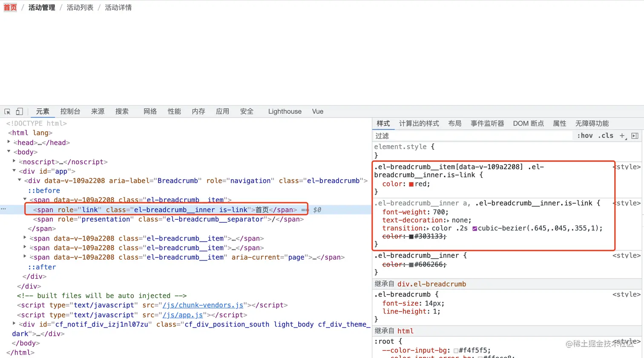Click the font-weight: 700 declaration
The width and height of the screenshot is (644, 358).
click(415, 212)
